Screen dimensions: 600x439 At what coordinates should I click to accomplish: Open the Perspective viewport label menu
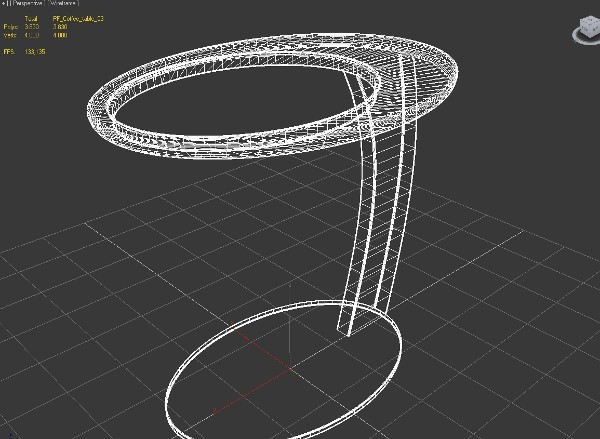click(27, 3)
